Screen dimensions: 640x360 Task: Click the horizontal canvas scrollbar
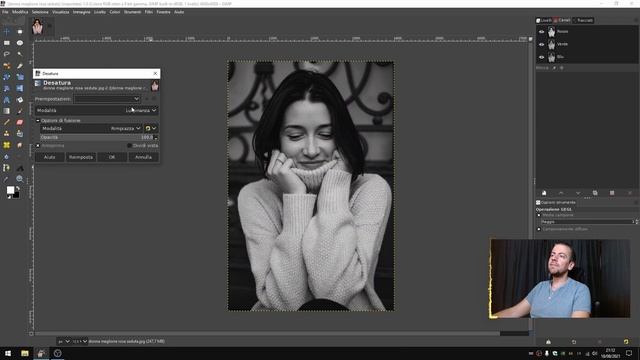(x=267, y=334)
